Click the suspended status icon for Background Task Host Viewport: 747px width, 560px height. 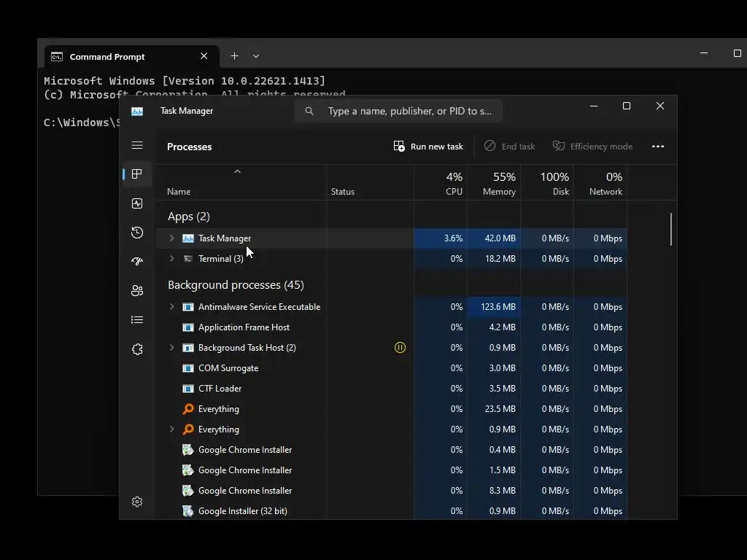coord(400,348)
